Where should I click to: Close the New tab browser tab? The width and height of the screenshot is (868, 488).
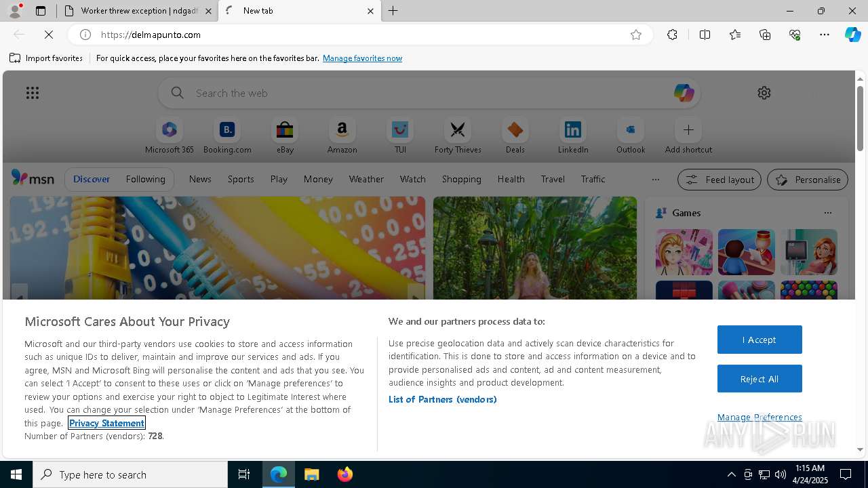click(x=370, y=11)
